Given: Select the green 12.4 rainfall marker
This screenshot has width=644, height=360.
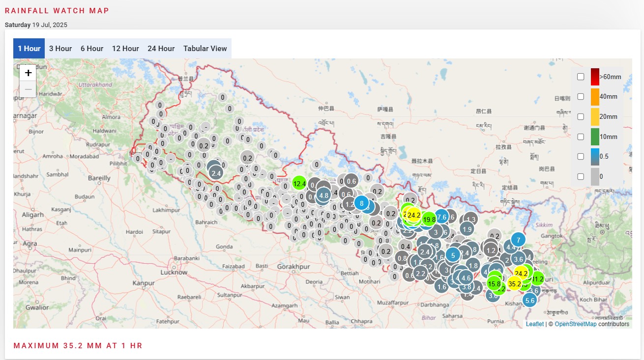Looking at the screenshot, I should click(x=299, y=184).
